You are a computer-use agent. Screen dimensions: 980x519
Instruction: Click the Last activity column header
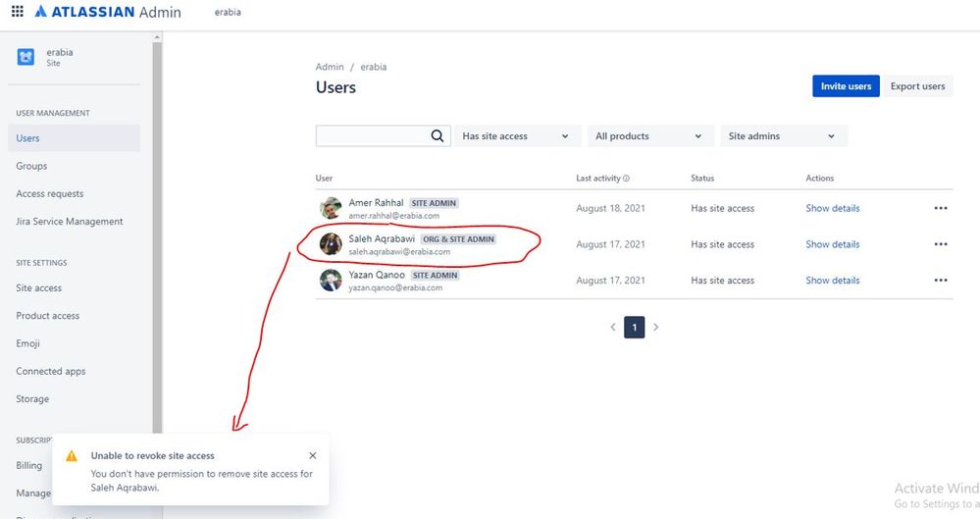coord(598,179)
